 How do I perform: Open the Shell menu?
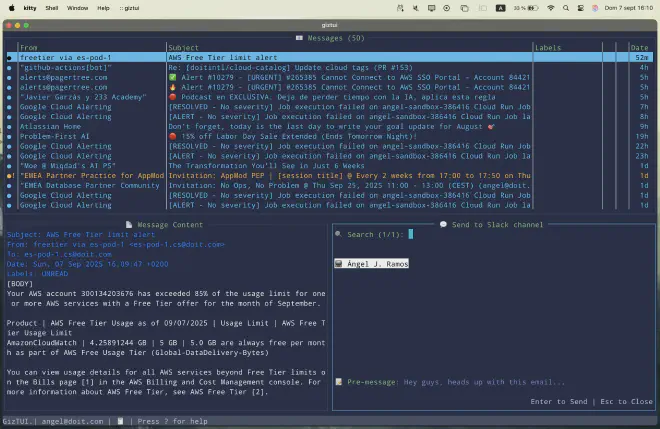click(52, 8)
